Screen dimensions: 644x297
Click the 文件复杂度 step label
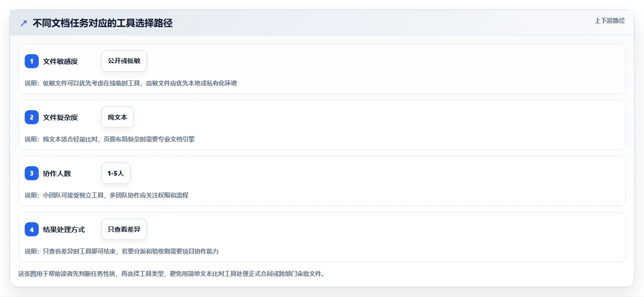[61, 117]
